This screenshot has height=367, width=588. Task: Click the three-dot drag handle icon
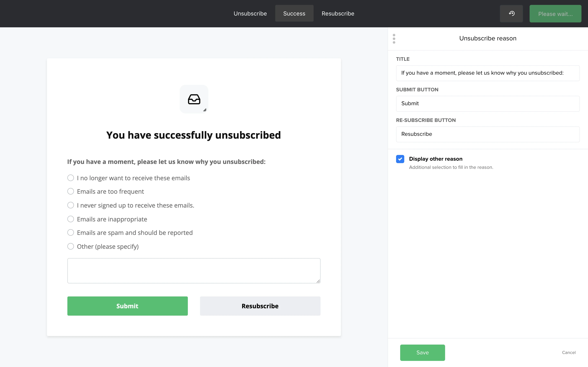point(394,39)
